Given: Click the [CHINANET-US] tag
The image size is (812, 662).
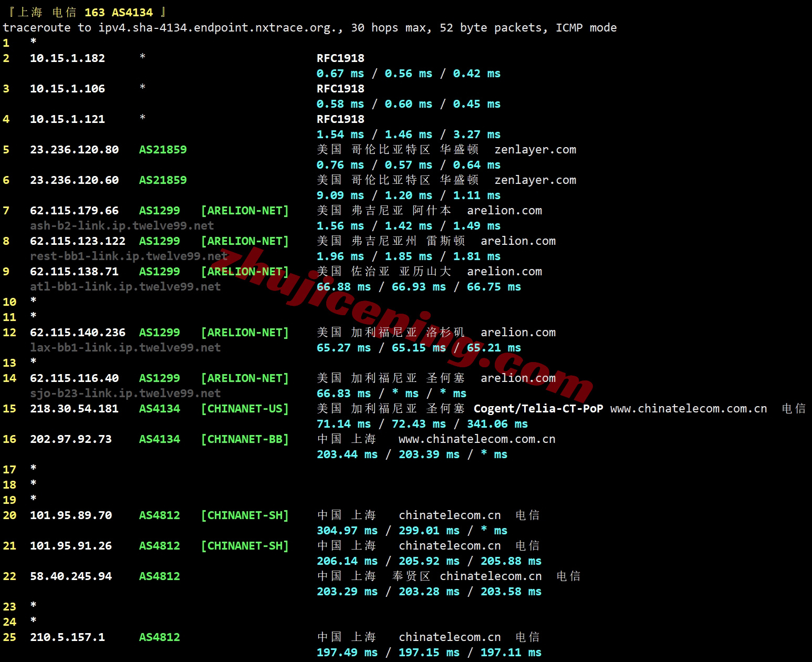Looking at the screenshot, I should pyautogui.click(x=245, y=409).
